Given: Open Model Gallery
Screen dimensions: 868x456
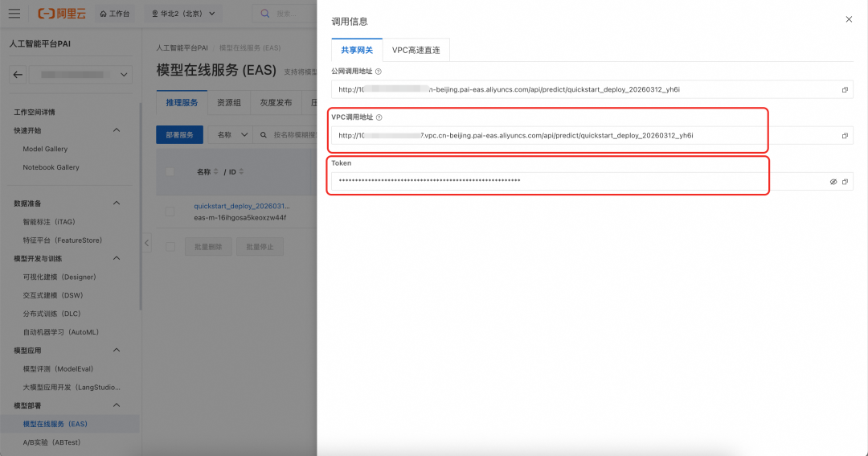Looking at the screenshot, I should tap(45, 149).
